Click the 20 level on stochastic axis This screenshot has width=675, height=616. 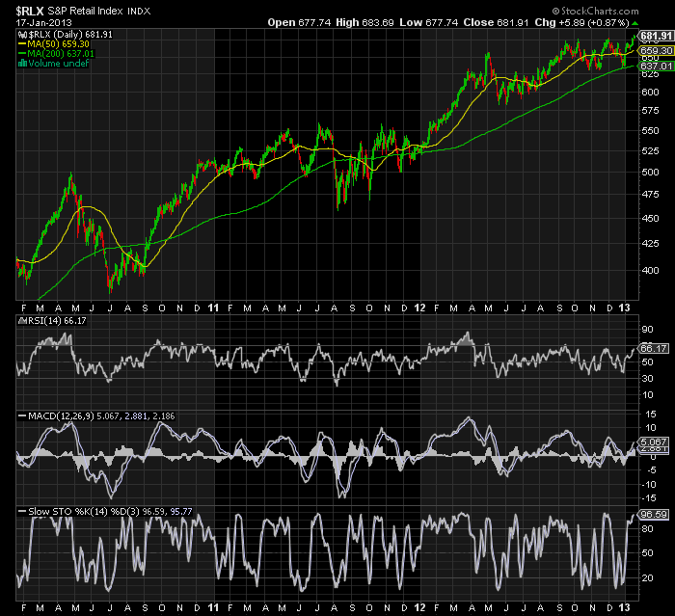(x=647, y=578)
